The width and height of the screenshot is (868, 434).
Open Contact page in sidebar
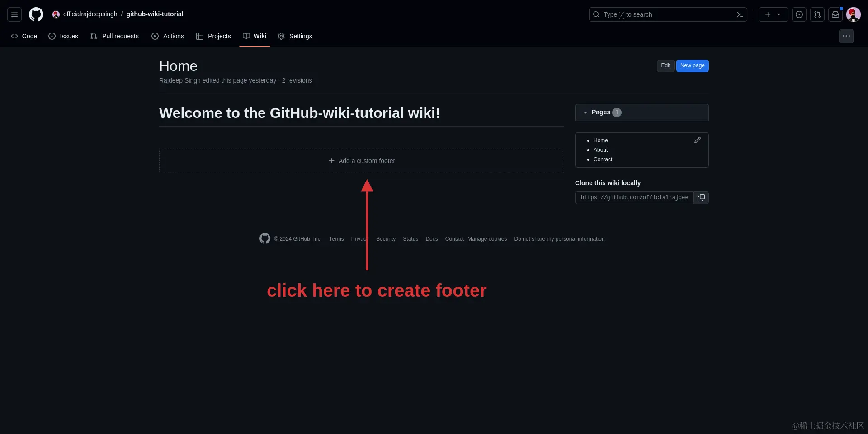click(603, 159)
